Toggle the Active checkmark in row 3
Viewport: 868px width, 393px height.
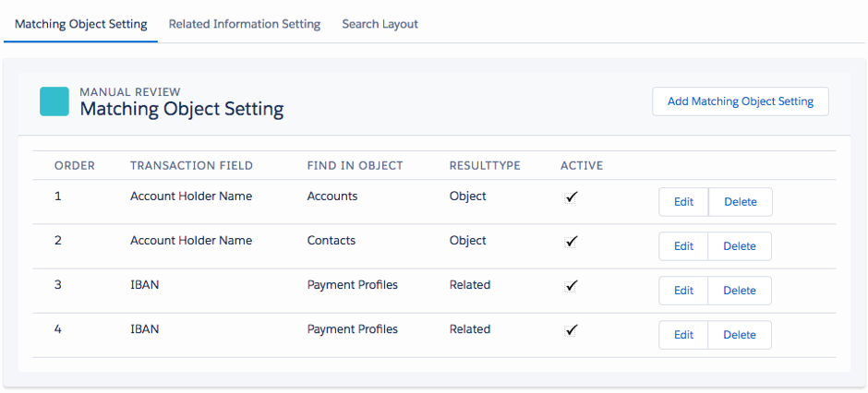click(572, 285)
